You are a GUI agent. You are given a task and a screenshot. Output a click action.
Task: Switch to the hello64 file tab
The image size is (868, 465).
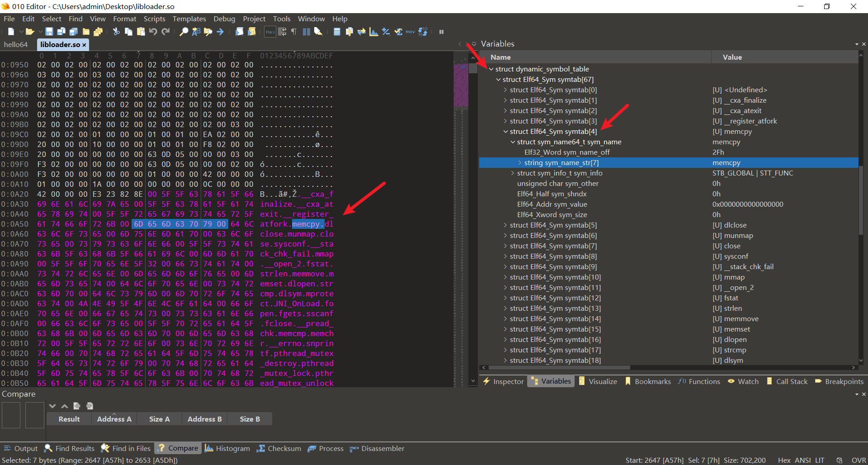[x=16, y=44]
